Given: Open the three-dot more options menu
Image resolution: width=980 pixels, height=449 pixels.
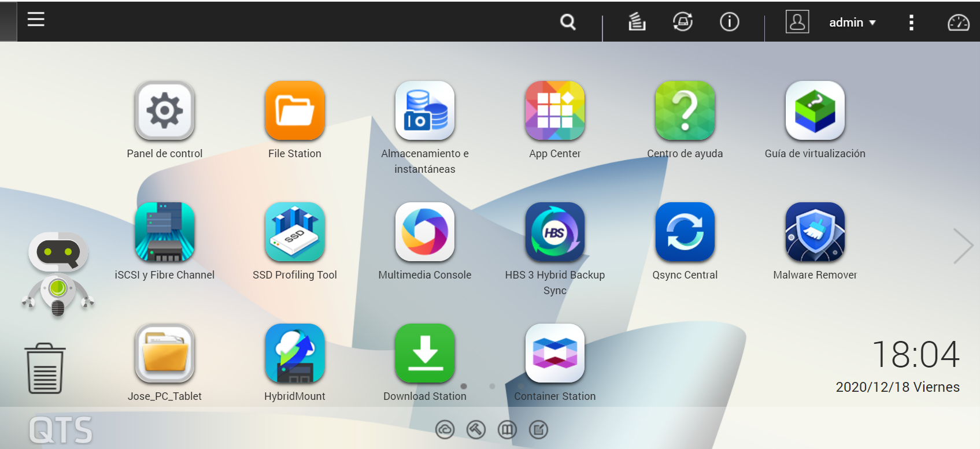Looking at the screenshot, I should coord(911,23).
